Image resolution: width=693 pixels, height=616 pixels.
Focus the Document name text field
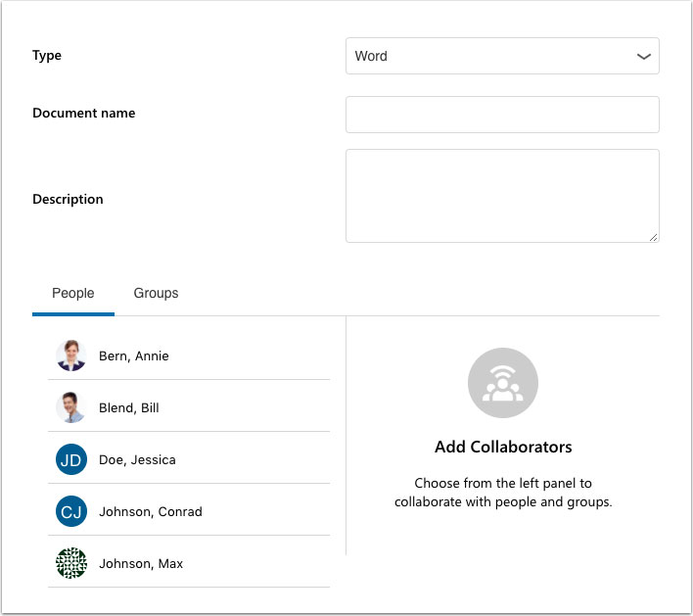(x=502, y=115)
